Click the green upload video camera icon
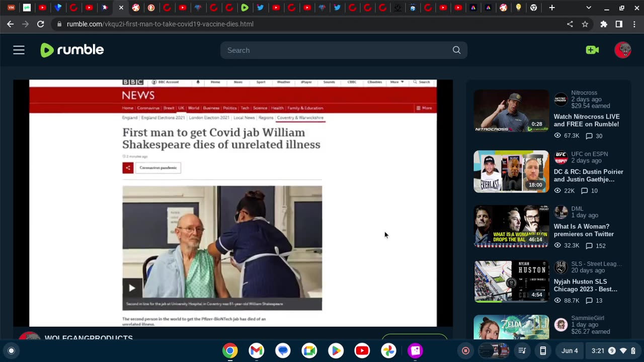 (x=592, y=50)
